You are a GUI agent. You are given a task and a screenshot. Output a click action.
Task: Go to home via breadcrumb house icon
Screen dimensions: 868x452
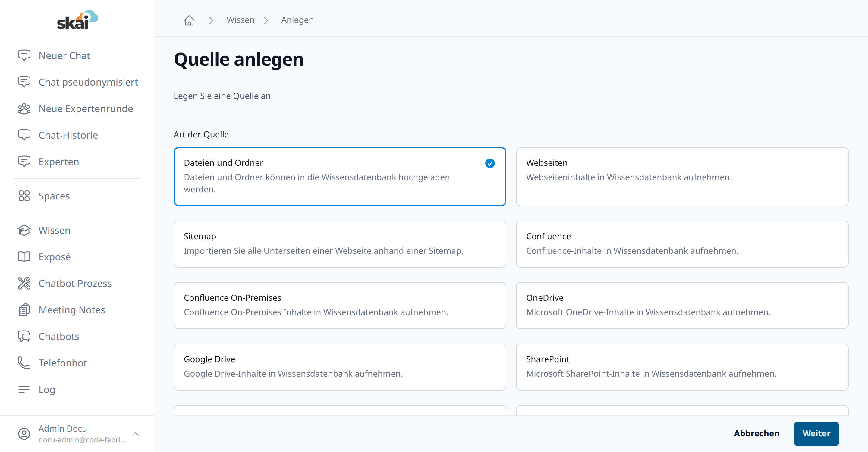(189, 20)
